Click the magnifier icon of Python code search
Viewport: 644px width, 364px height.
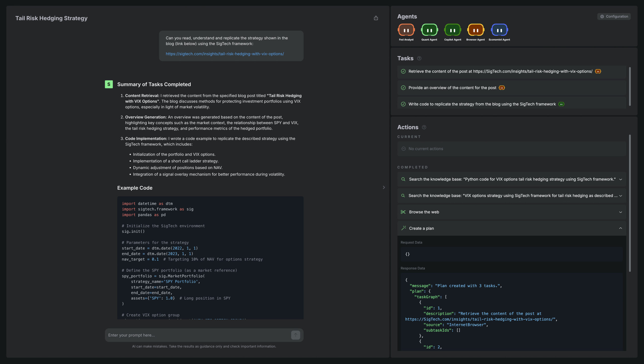[x=403, y=179]
